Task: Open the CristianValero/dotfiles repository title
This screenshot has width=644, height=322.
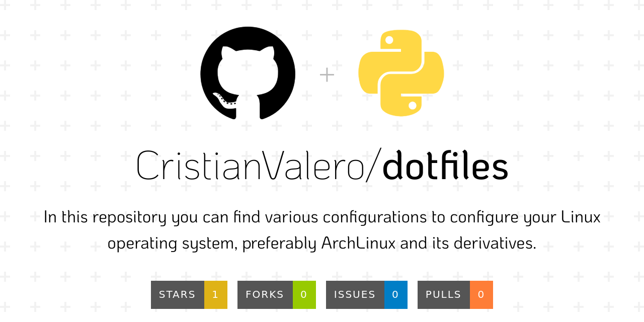Action: pos(322,166)
